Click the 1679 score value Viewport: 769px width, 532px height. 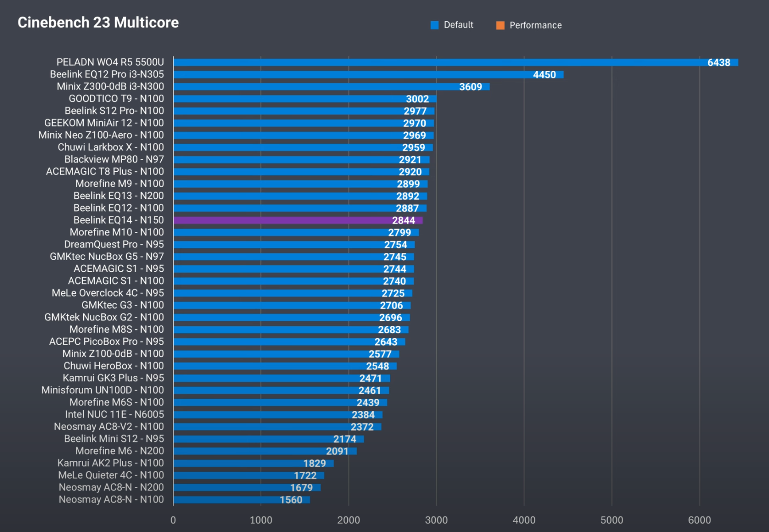(x=301, y=488)
